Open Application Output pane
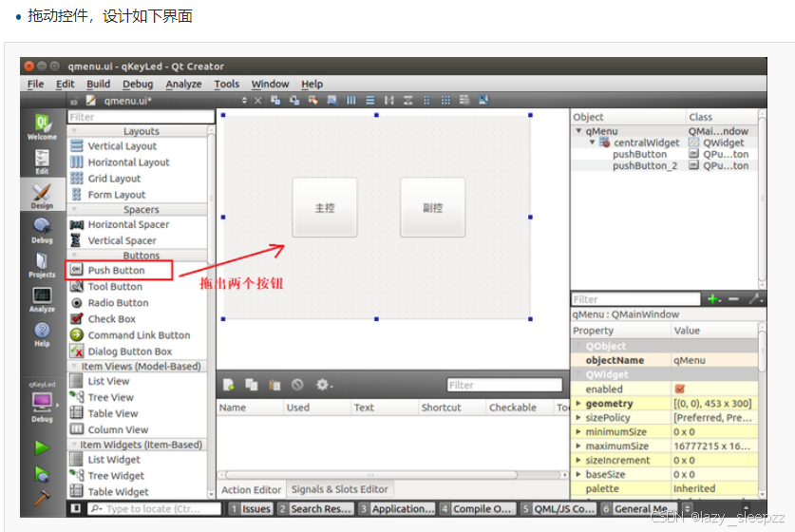The width and height of the screenshot is (795, 532). pos(397,508)
